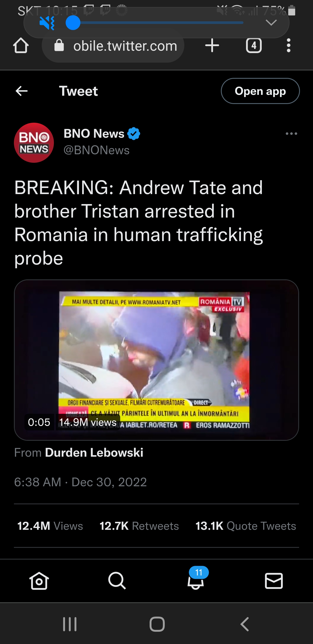Play the Romania TV video thumbnail
This screenshot has height=644, width=313.
(156, 360)
